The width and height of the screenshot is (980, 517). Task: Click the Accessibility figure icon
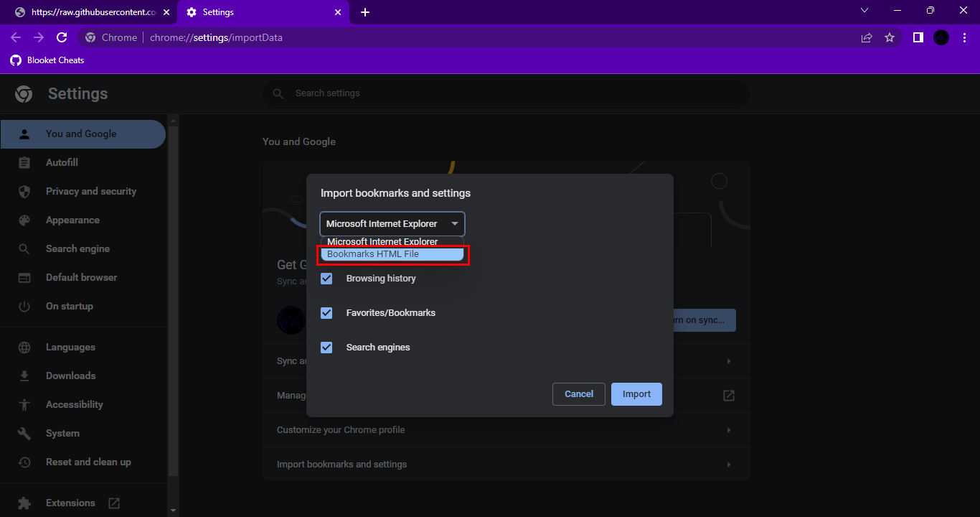pyautogui.click(x=24, y=404)
